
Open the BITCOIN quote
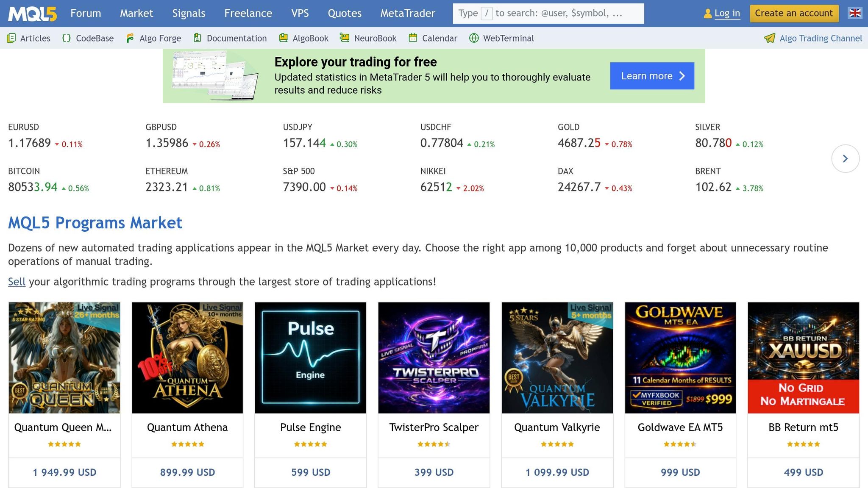point(49,180)
